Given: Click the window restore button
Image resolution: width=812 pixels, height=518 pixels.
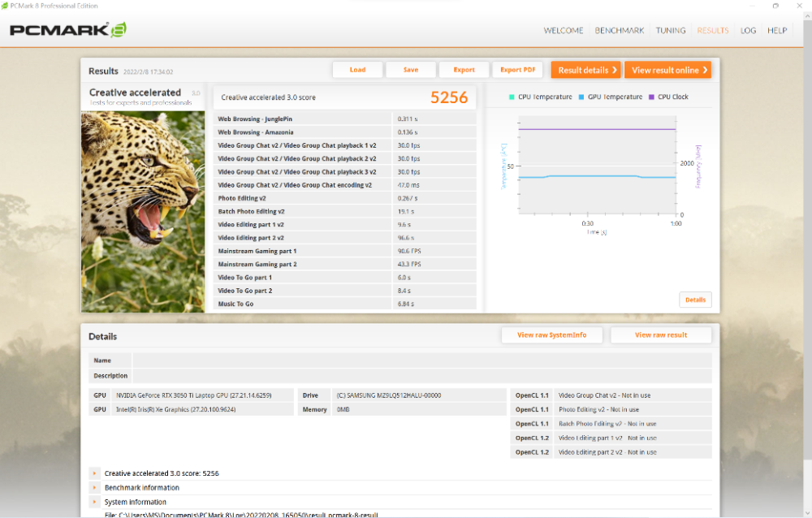Looking at the screenshot, I should pyautogui.click(x=775, y=6).
